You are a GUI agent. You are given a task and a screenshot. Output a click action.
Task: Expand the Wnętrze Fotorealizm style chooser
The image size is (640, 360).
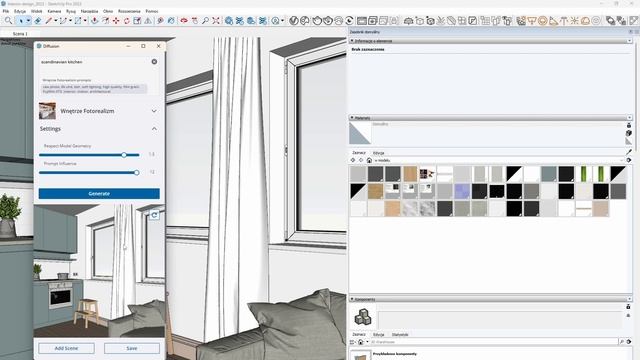(154, 111)
